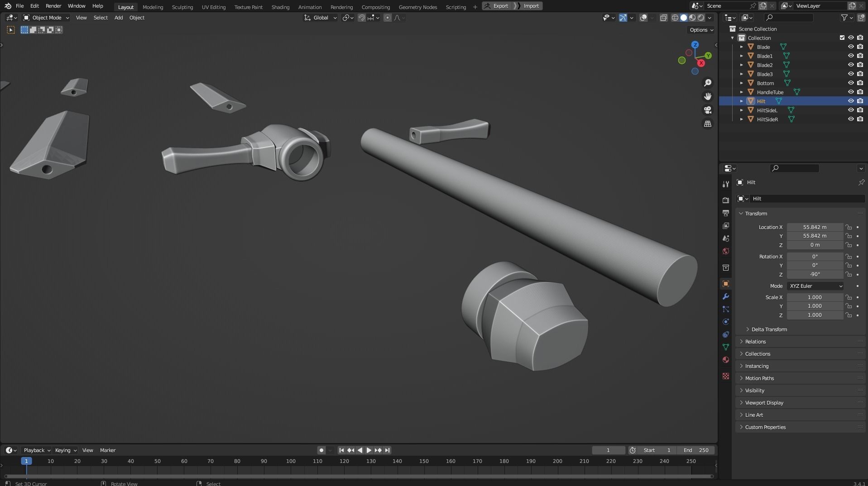Expand the Delta Transform panel
Image resolution: width=868 pixels, height=486 pixels.
pos(769,329)
